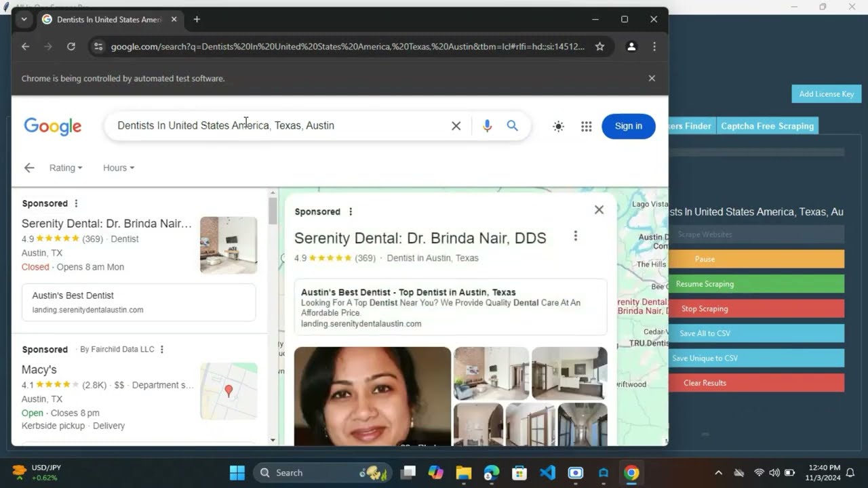Viewport: 868px width, 488px height.
Task: Switch to the Finder tab in scraper
Action: [x=692, y=126]
